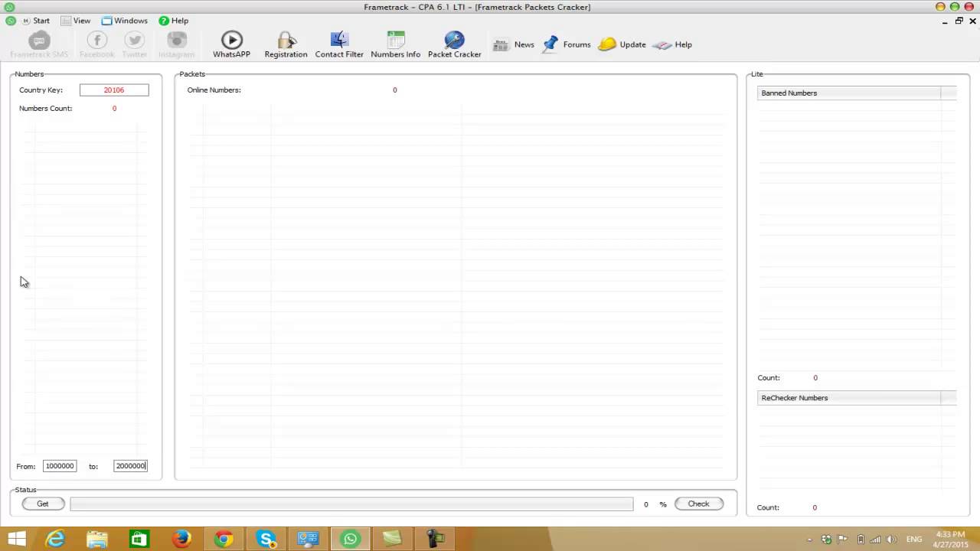
Task: Click the Windows Start button on taskbar
Action: pos(17,539)
